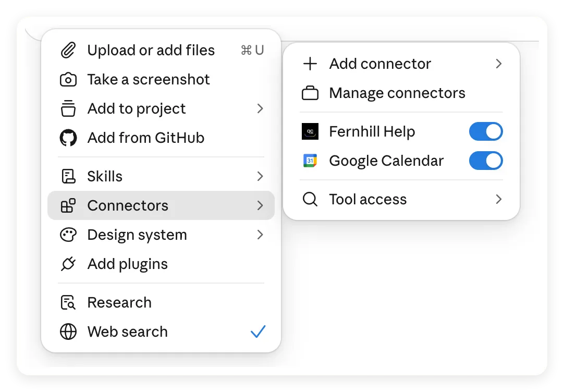Viewport: 564px width, 392px height.
Task: Click the blue checkmark next to Web search
Action: coord(258,332)
